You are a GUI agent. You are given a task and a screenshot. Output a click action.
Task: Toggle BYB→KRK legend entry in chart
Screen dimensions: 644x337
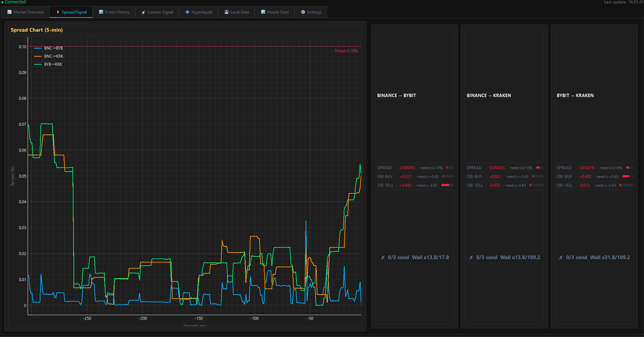49,64
